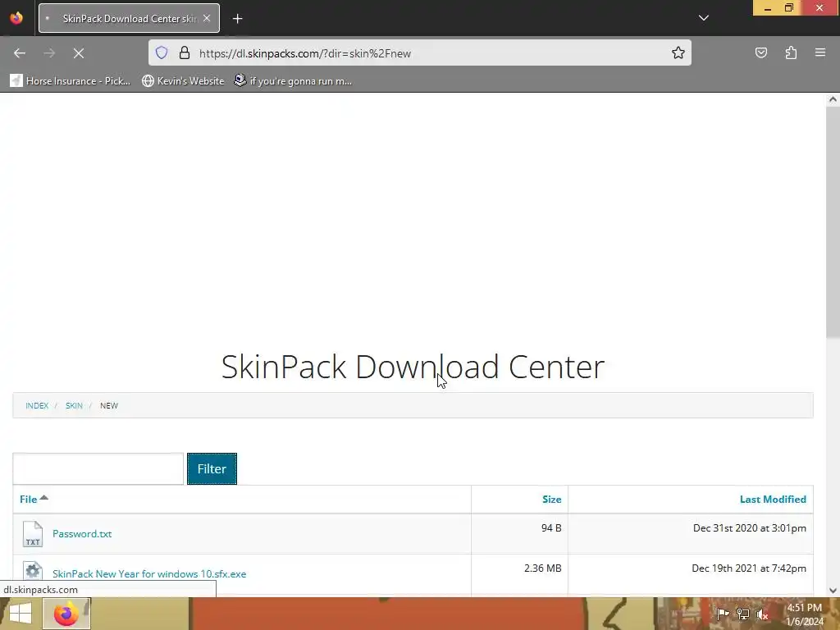Stop loading the page
Image resolution: width=840 pixels, height=630 pixels.
tap(78, 53)
